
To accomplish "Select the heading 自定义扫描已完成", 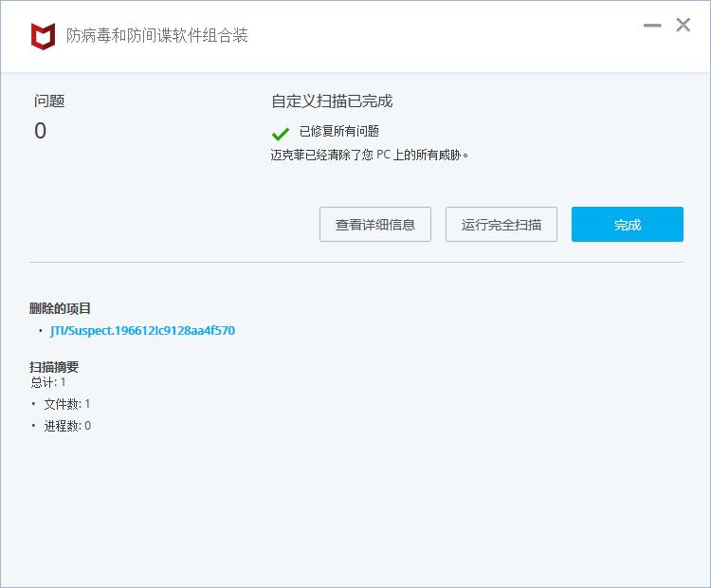I will click(x=332, y=101).
